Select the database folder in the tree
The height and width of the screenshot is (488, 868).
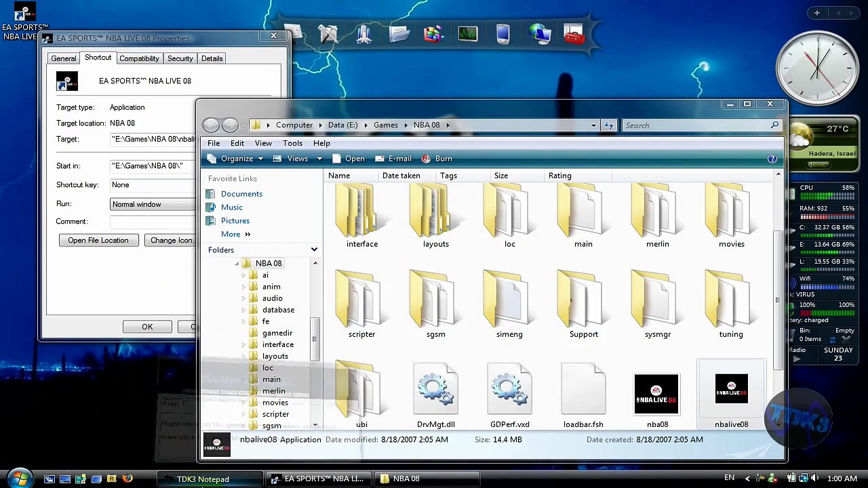point(278,310)
